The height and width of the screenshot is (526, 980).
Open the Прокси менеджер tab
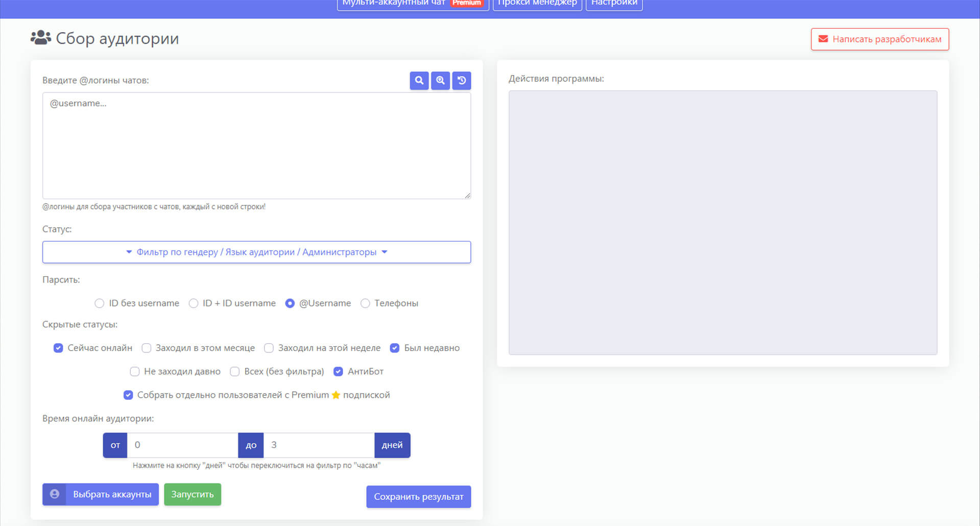[537, 4]
